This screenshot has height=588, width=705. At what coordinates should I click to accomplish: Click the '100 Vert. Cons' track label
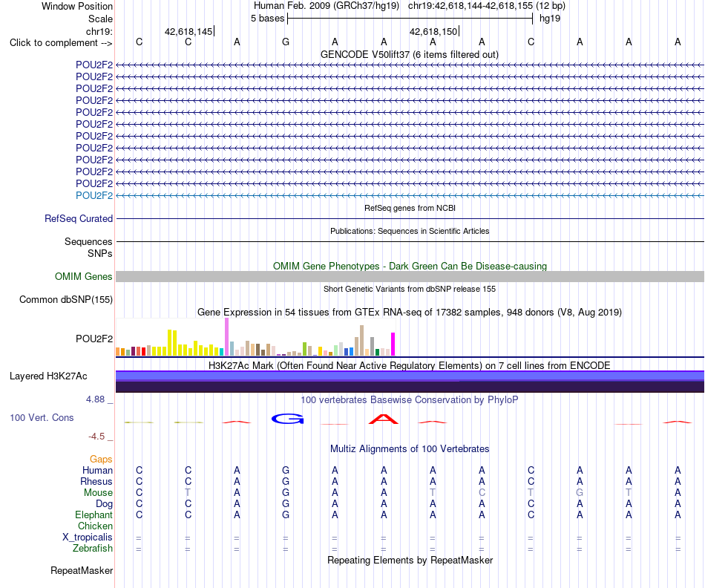click(42, 417)
